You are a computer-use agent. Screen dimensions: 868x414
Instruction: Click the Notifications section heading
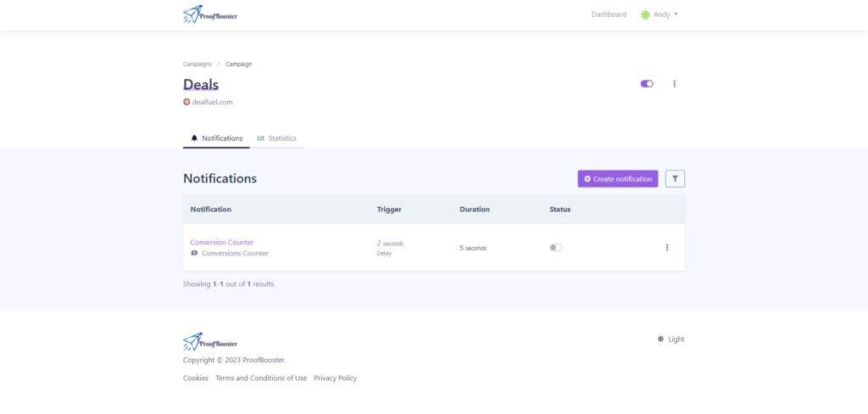click(220, 178)
